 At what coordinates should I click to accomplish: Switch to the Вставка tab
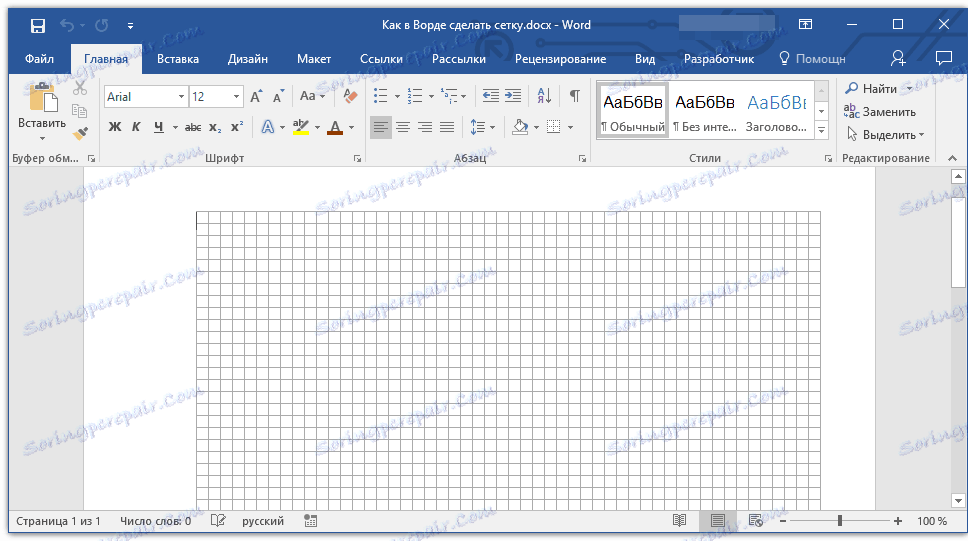pyautogui.click(x=178, y=59)
